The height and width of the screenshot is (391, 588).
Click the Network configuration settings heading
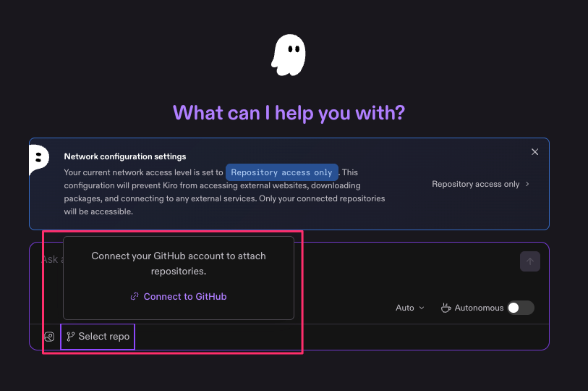pyautogui.click(x=125, y=156)
